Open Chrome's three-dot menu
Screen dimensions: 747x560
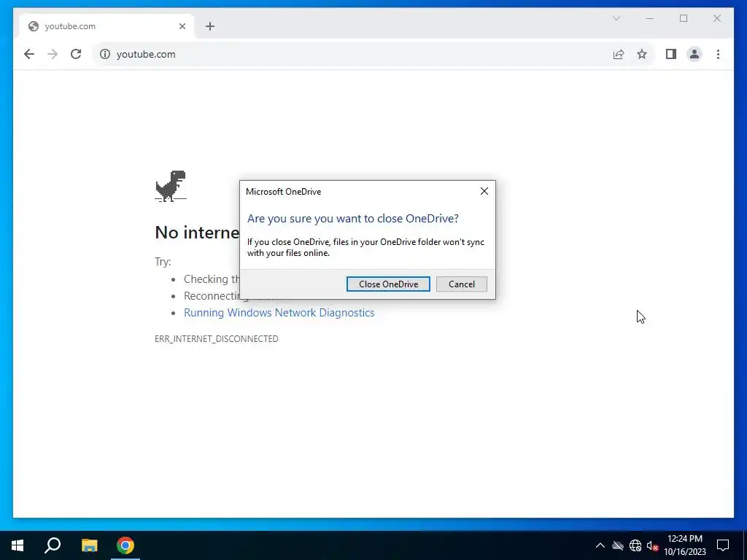pos(718,54)
